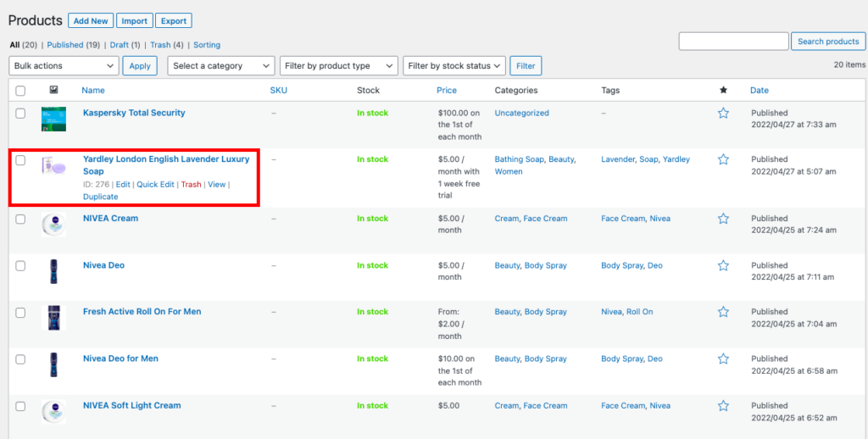Select the NIVEA Cream row checkbox

tap(20, 219)
